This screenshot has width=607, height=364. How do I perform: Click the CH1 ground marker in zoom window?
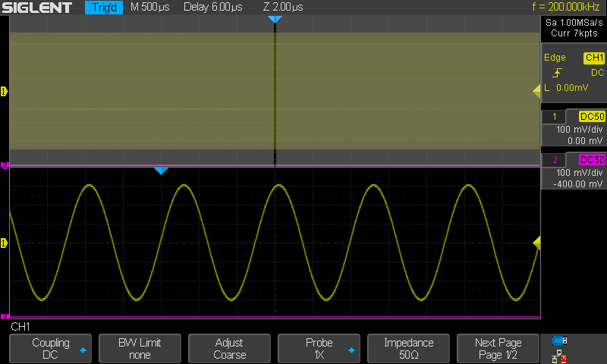[x=5, y=243]
